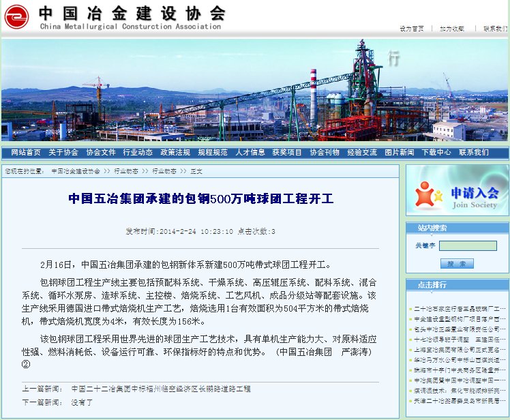The image size is (510, 420).
Task: Open last ranking item 天津二十冶
Action: point(460,400)
